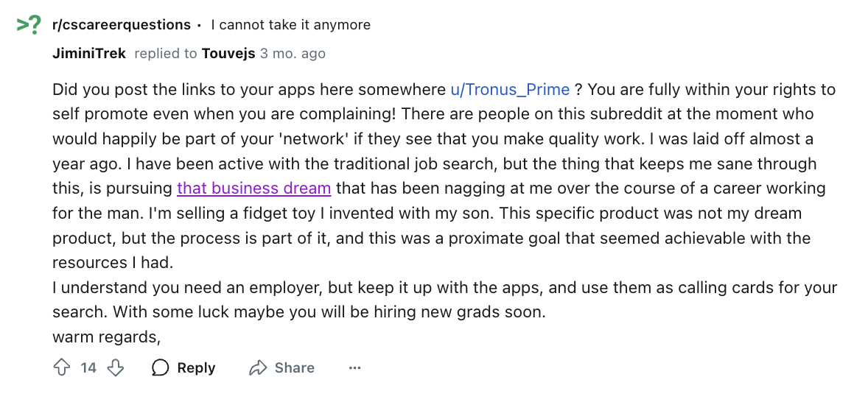Click the vote count showing 14
The height and width of the screenshot is (405, 868).
[88, 368]
